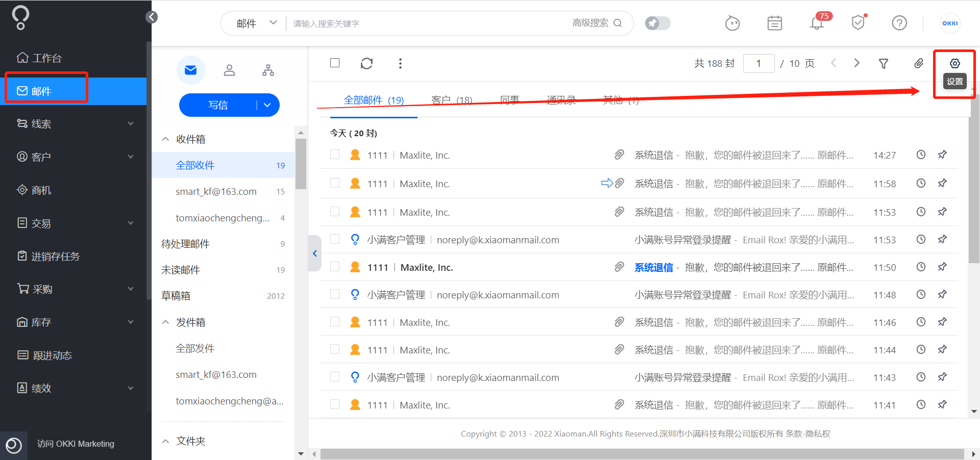Refresh the mail list
980x460 pixels.
click(366, 63)
